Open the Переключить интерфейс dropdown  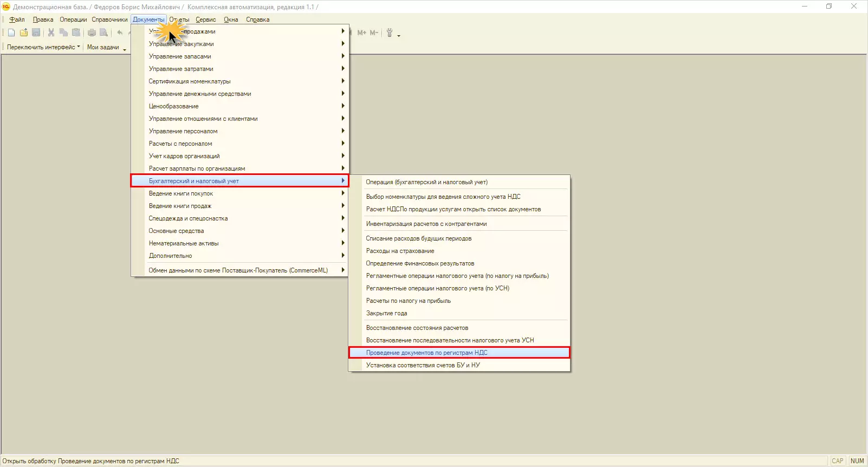[x=43, y=47]
